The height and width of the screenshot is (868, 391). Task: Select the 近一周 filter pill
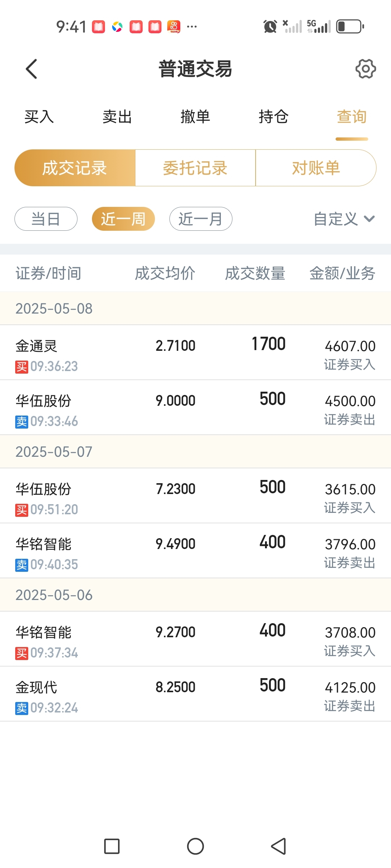(x=123, y=219)
